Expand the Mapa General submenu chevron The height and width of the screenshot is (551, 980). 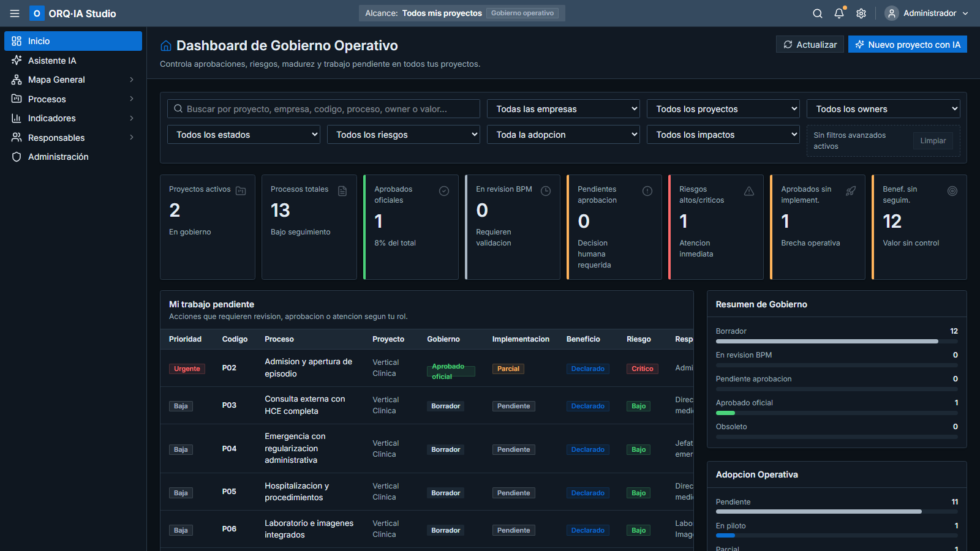coord(132,80)
